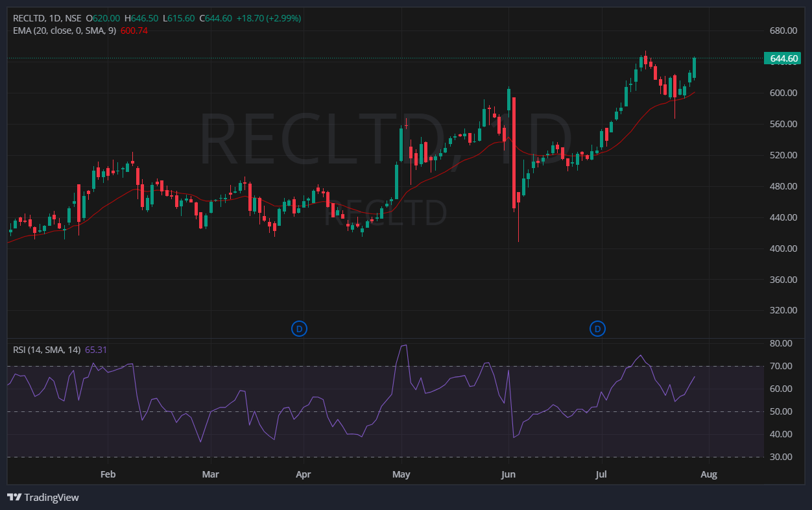Click the RSI 30.00 axis label
The width and height of the screenshot is (812, 510).
(x=781, y=457)
